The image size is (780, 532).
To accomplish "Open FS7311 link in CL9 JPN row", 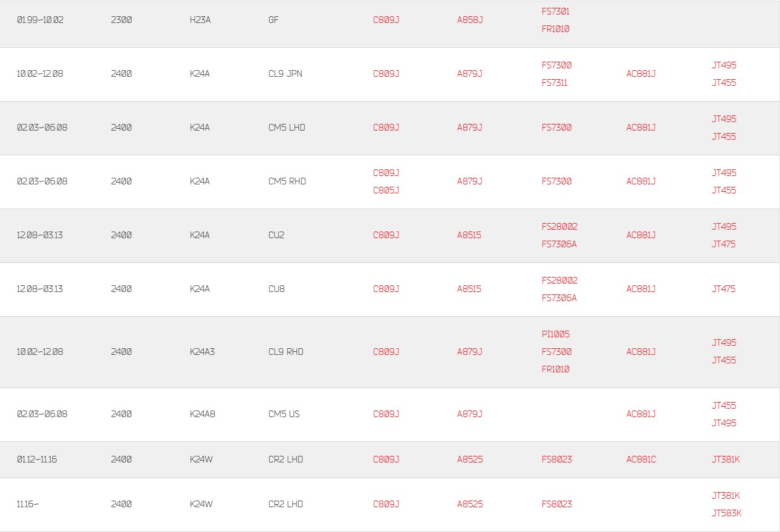I will click(554, 83).
